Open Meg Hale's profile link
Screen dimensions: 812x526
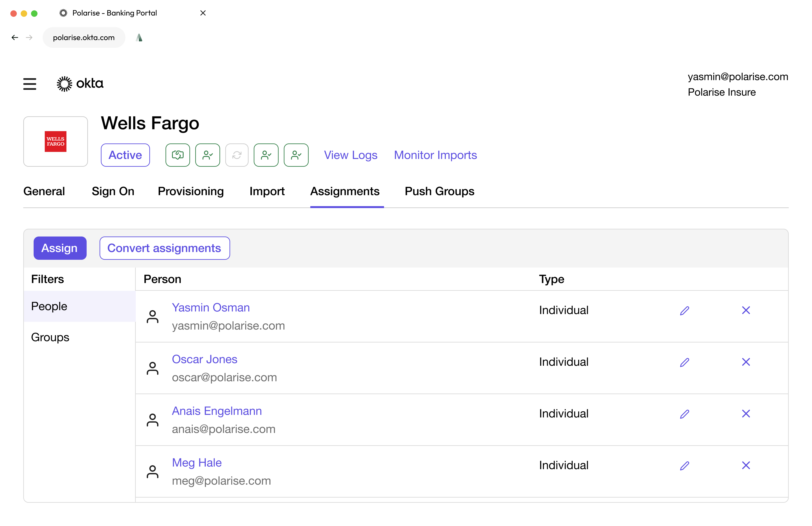pos(197,463)
